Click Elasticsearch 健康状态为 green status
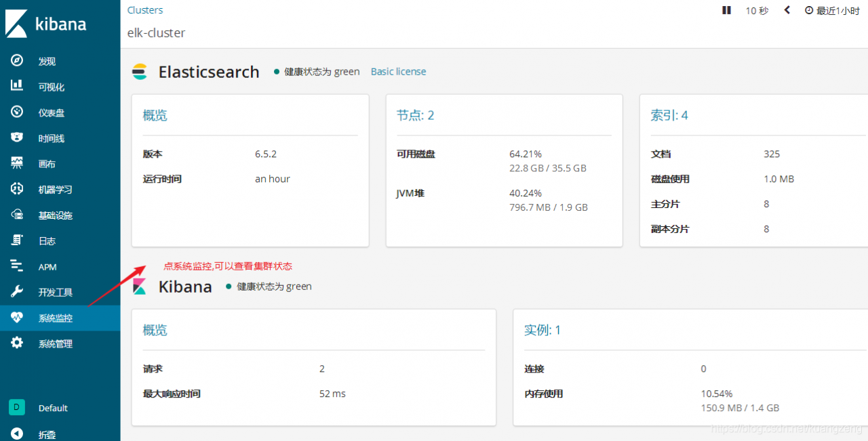 317,71
